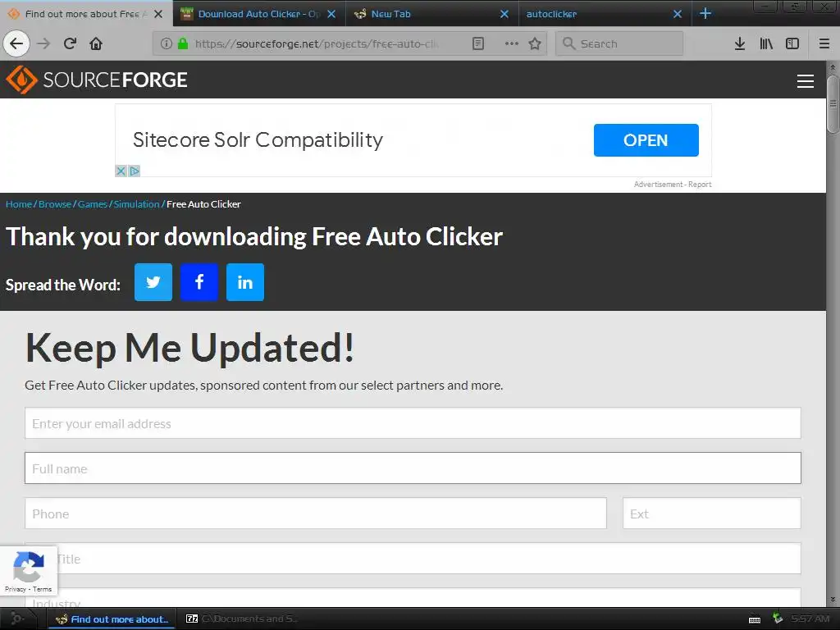Viewport: 840px width, 630px height.
Task: Close the ad with the X icon
Action: 121,171
